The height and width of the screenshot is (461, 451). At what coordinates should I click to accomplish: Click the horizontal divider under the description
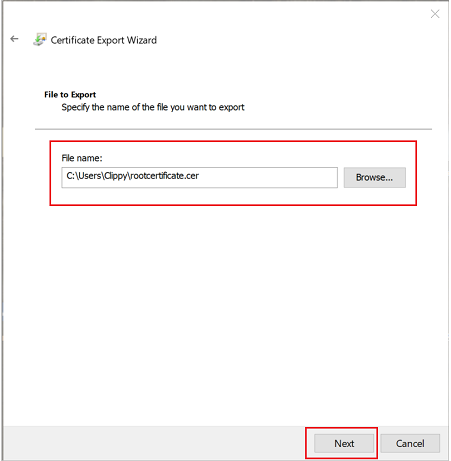(233, 129)
